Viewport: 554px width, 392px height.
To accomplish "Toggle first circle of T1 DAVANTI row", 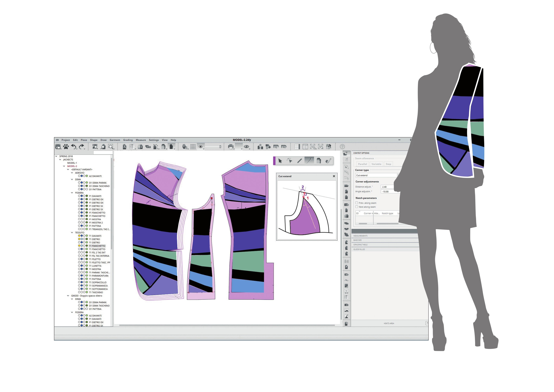I will [79, 236].
